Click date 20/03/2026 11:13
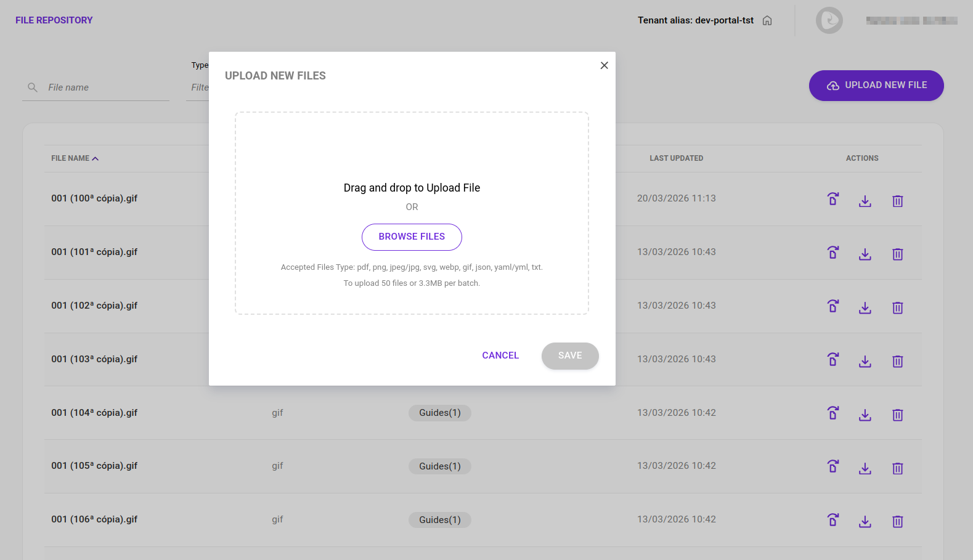Screen dimensions: 973x560 coord(677,198)
